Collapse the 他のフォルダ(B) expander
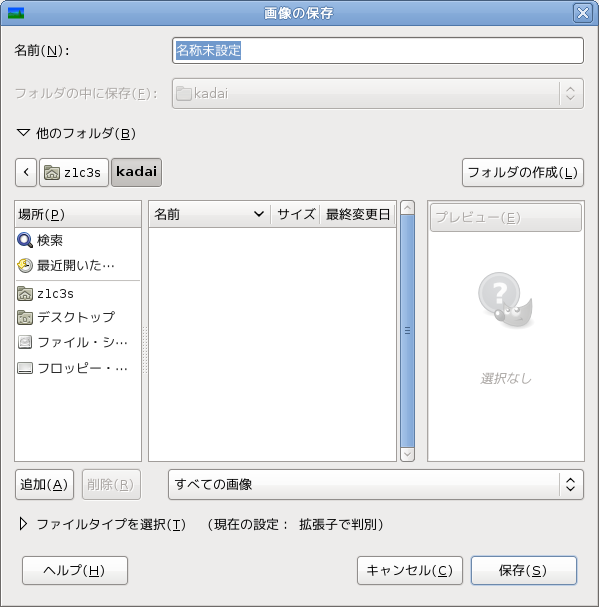599x607 pixels. (x=76, y=134)
